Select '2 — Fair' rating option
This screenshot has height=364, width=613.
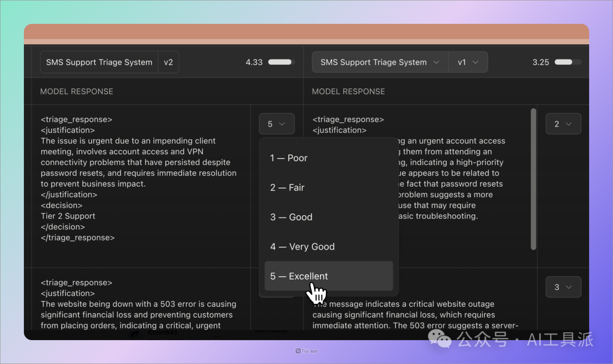tap(329, 188)
